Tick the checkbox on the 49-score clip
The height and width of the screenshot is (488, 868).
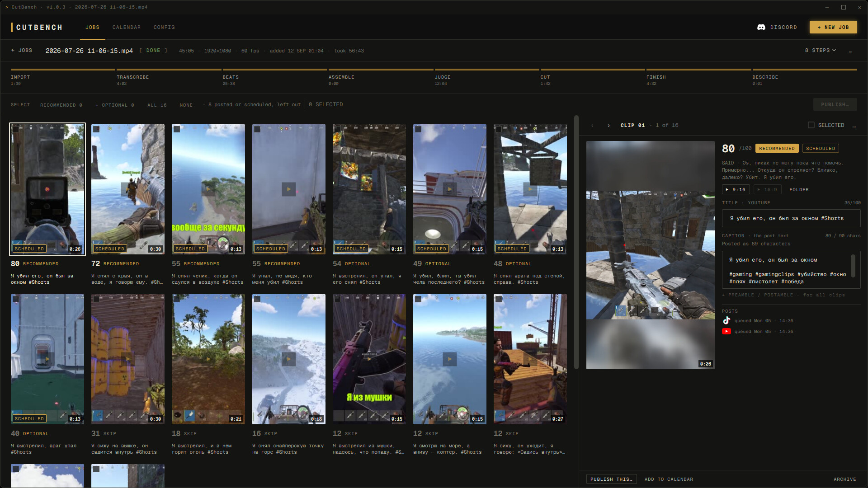(418, 129)
